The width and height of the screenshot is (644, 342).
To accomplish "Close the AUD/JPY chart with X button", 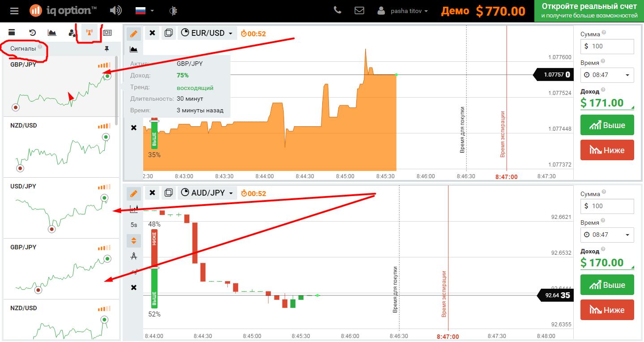I will point(152,193).
